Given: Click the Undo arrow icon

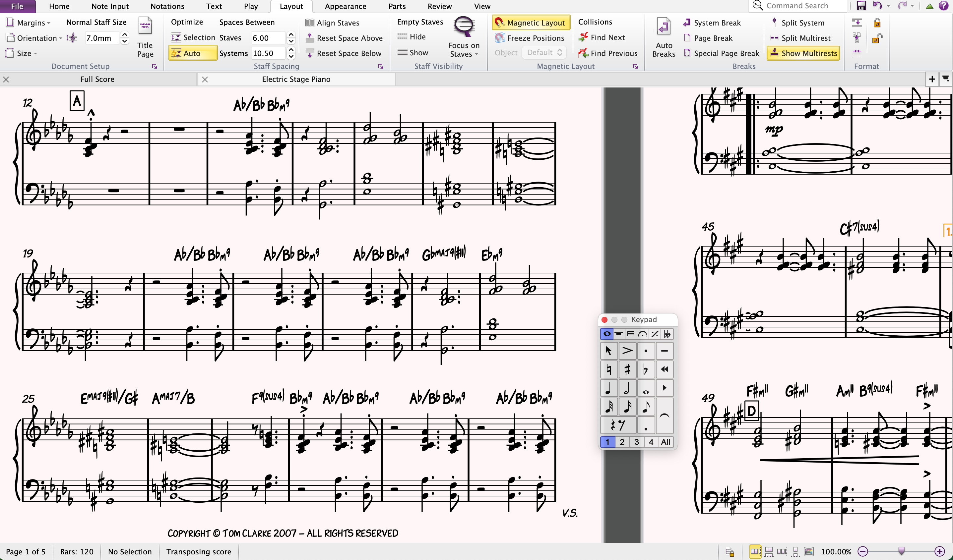Looking at the screenshot, I should pos(878,6).
